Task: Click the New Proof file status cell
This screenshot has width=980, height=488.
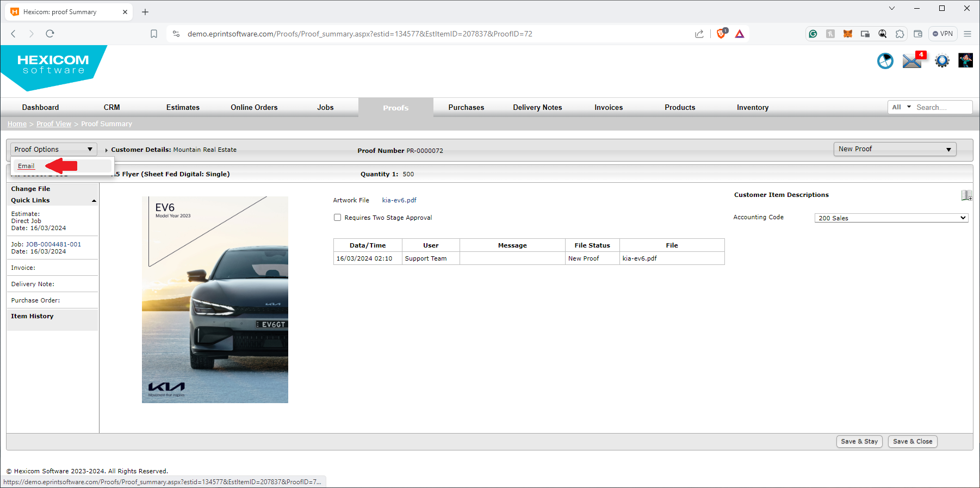Action: click(592, 258)
